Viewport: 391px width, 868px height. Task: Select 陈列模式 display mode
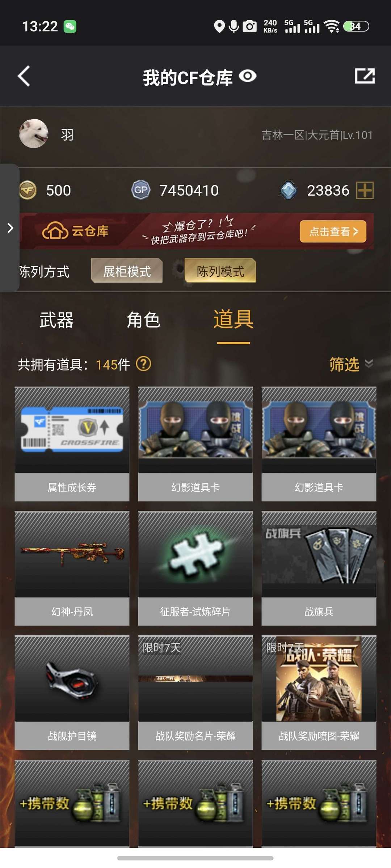pyautogui.click(x=220, y=271)
